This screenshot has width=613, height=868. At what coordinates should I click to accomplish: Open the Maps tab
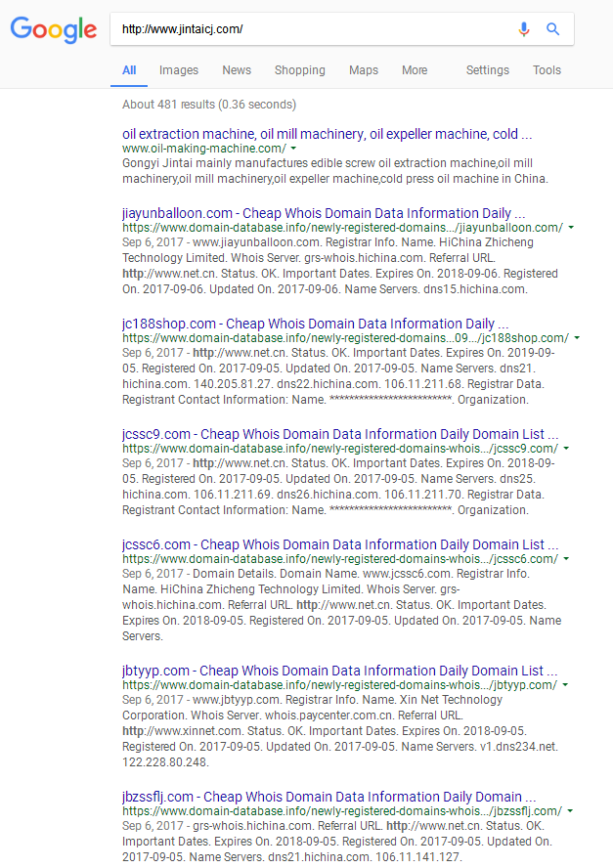(364, 70)
